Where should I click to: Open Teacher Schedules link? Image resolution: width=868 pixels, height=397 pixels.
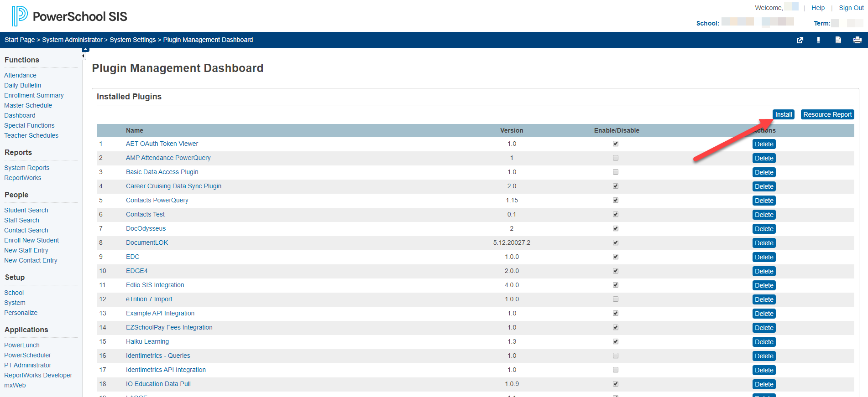(x=31, y=135)
